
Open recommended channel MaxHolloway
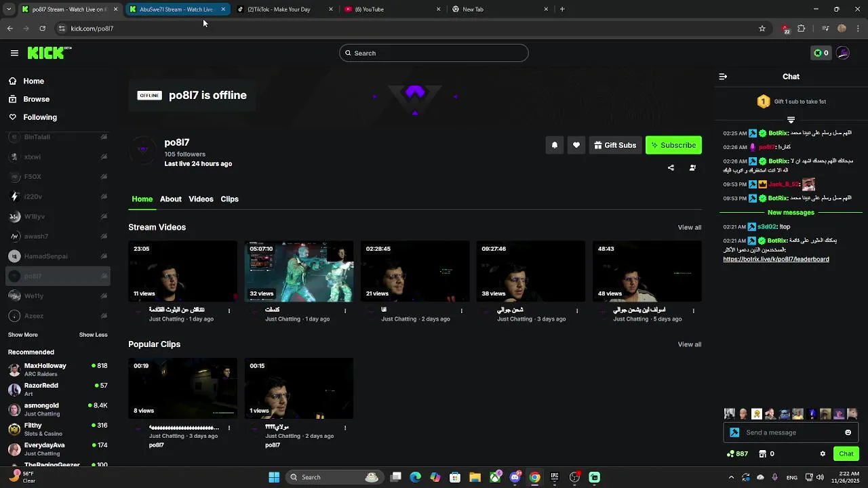[58, 369]
